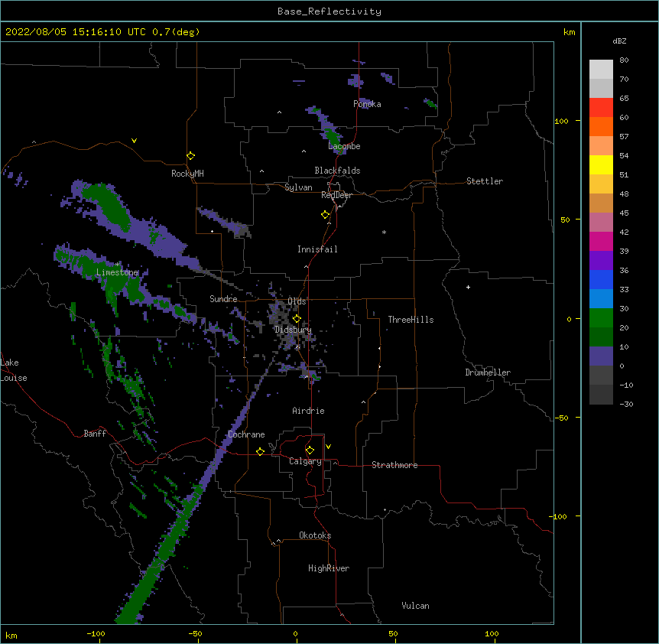
Task: Click the Calgary city label
Action: (305, 461)
